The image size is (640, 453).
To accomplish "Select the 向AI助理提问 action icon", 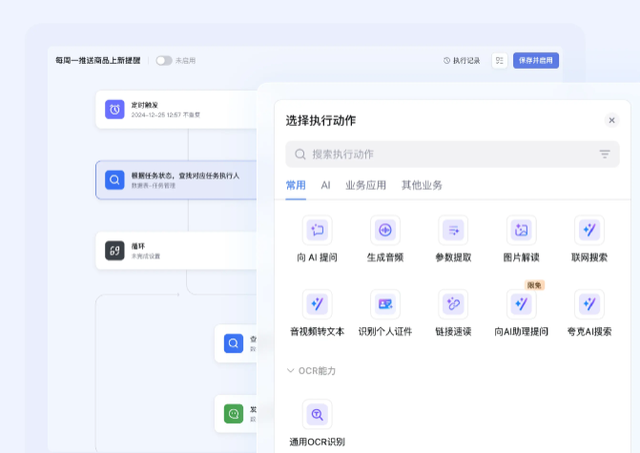I will click(521, 304).
